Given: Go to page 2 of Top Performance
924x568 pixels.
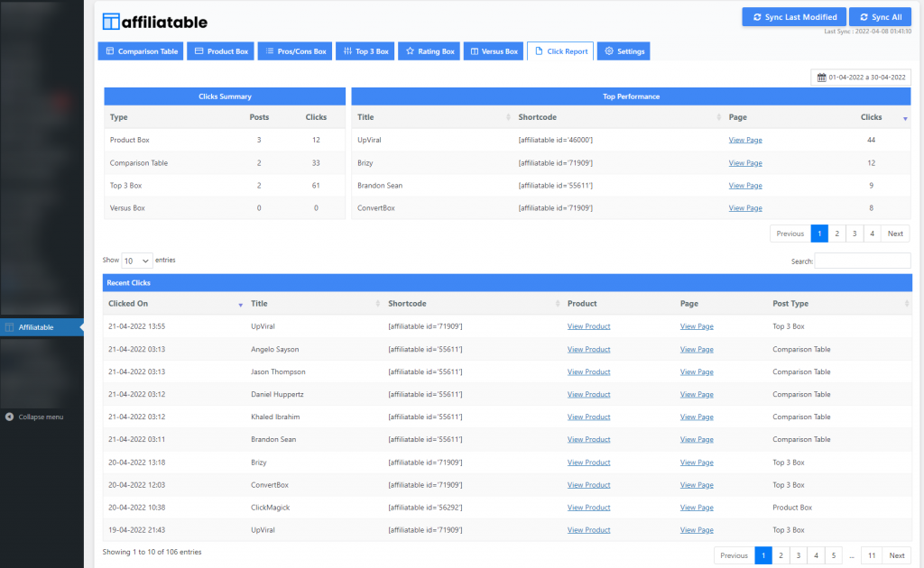Looking at the screenshot, I should [836, 234].
